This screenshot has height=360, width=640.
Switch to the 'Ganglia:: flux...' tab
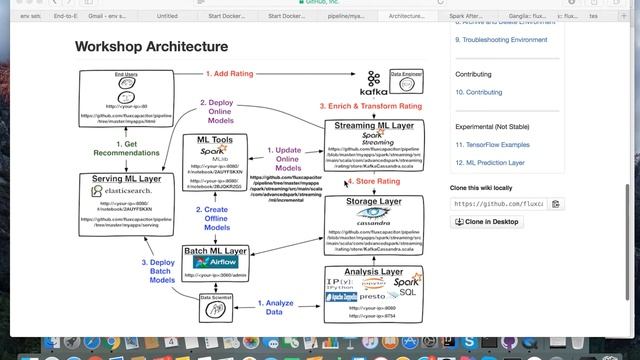[x=527, y=16]
